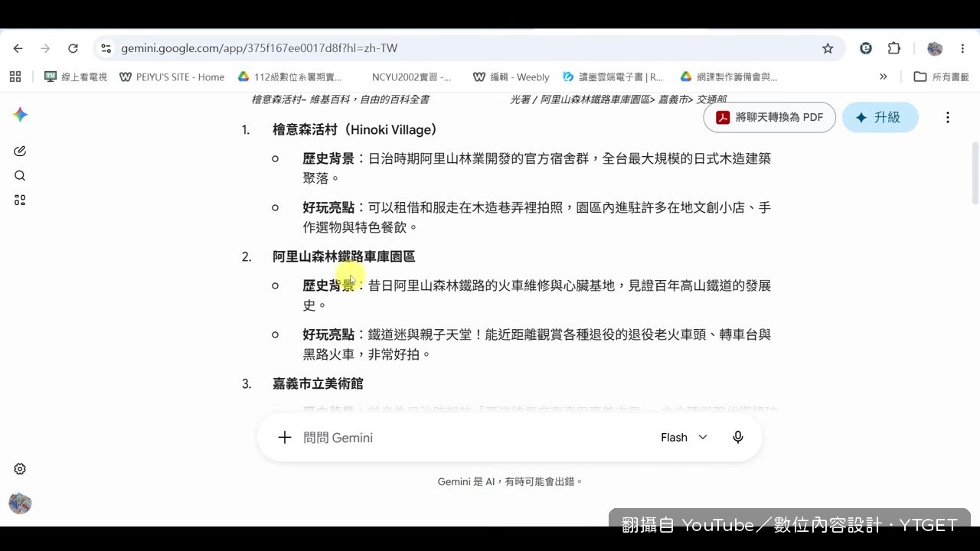Open Chrome profile avatar in toolbar
980x551 pixels.
coord(935,48)
